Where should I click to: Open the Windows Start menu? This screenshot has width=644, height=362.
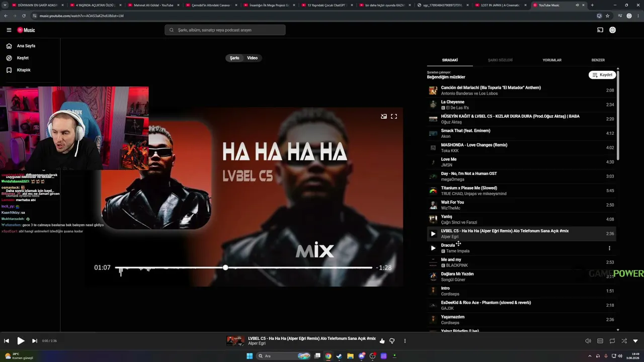click(x=250, y=356)
